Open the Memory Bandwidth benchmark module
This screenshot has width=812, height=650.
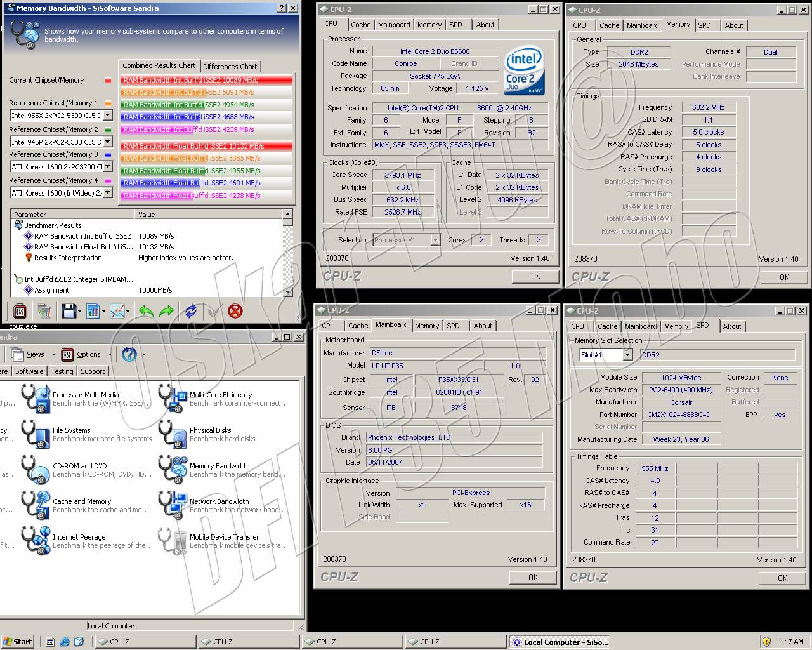tap(218, 466)
